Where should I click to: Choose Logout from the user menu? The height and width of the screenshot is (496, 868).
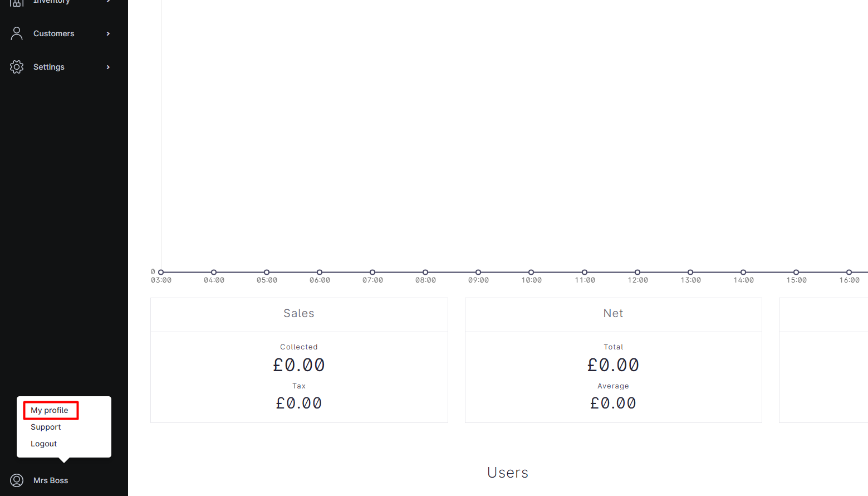click(44, 444)
